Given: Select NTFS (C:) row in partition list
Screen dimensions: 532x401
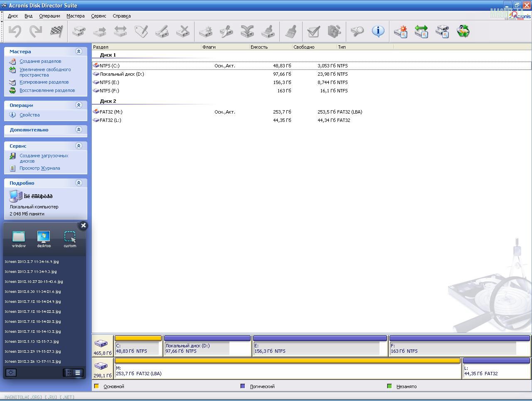Looking at the screenshot, I should pyautogui.click(x=312, y=66).
